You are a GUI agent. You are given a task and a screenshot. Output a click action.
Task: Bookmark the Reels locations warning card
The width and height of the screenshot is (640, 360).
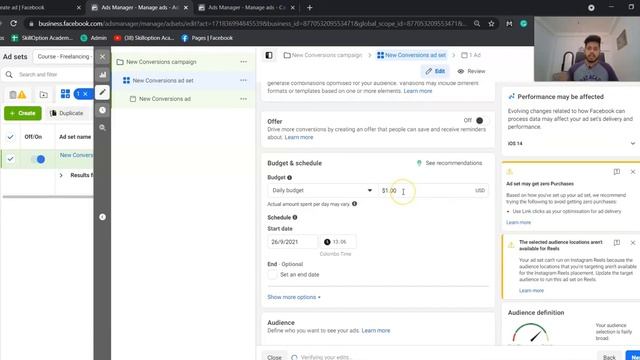617,242
